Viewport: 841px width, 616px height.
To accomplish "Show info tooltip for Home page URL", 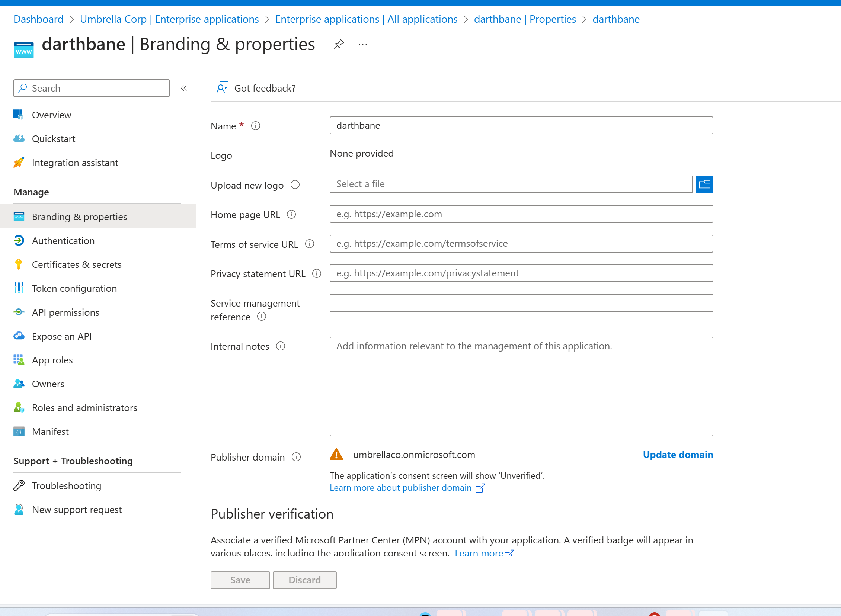I will tap(291, 214).
